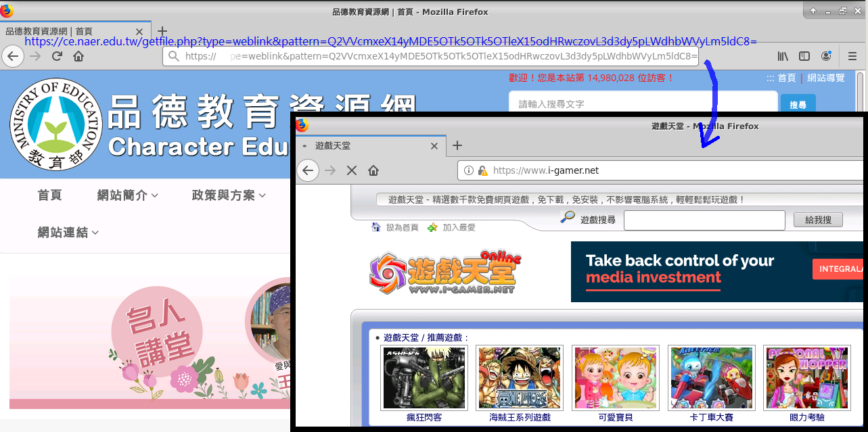Click 卡丁車大賽 text link

click(712, 418)
